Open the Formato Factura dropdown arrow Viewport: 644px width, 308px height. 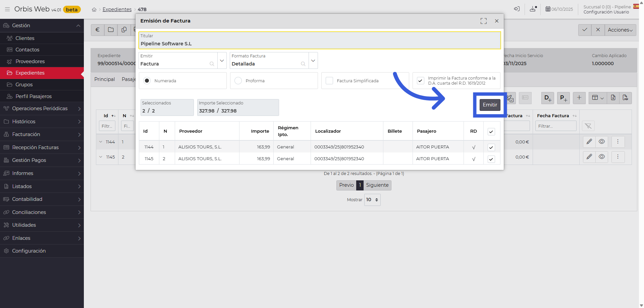tap(313, 61)
